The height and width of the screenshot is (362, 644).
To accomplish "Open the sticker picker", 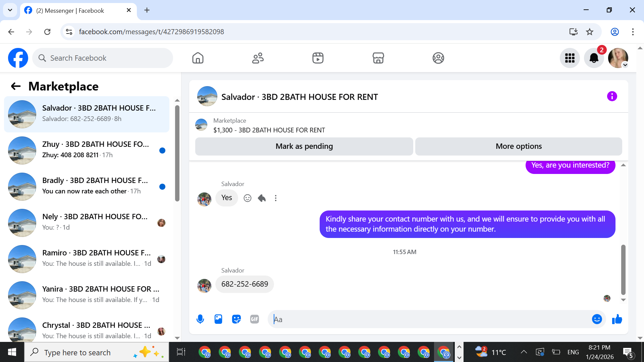I will click(x=236, y=319).
